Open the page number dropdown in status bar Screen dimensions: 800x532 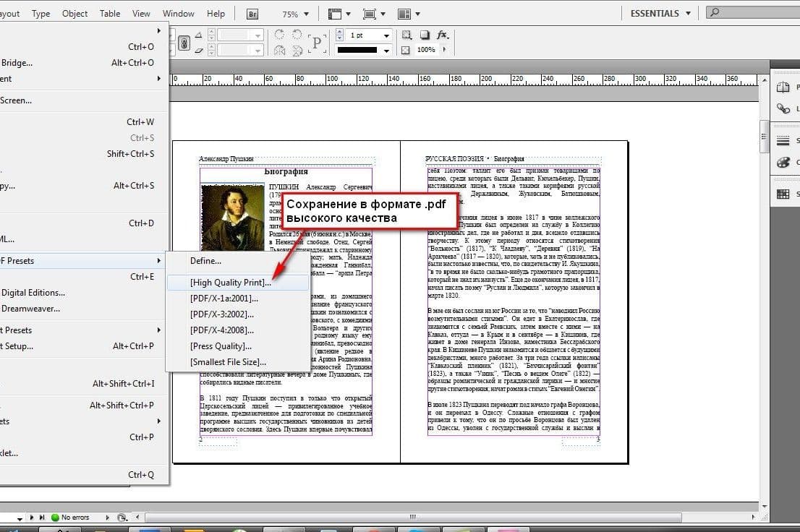(x=20, y=518)
